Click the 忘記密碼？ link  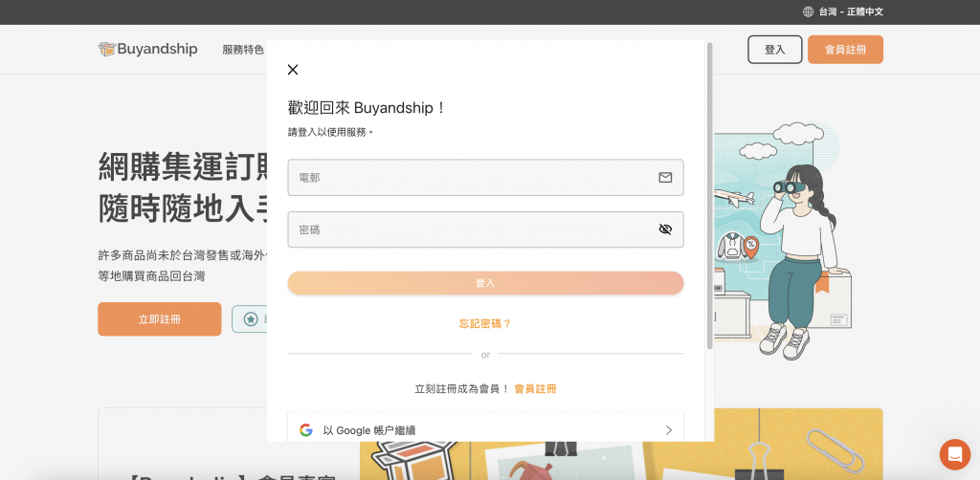point(485,324)
